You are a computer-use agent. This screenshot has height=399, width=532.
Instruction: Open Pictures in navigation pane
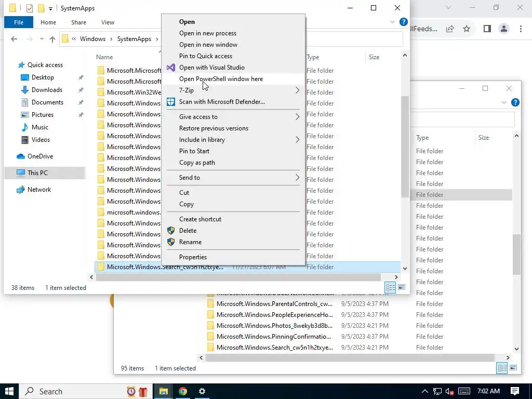(43, 115)
